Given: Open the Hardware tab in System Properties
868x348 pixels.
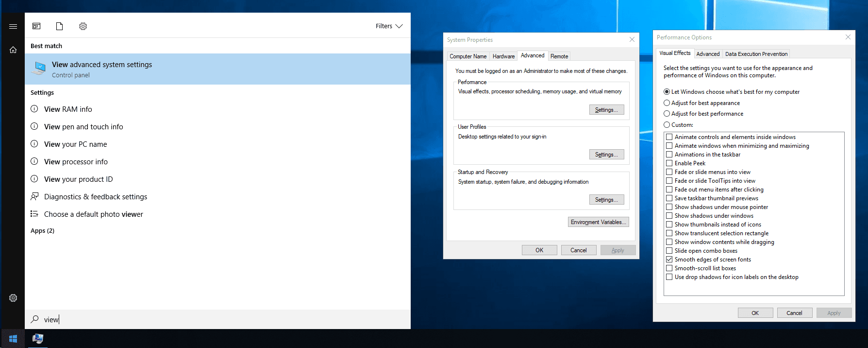Looking at the screenshot, I should (503, 56).
